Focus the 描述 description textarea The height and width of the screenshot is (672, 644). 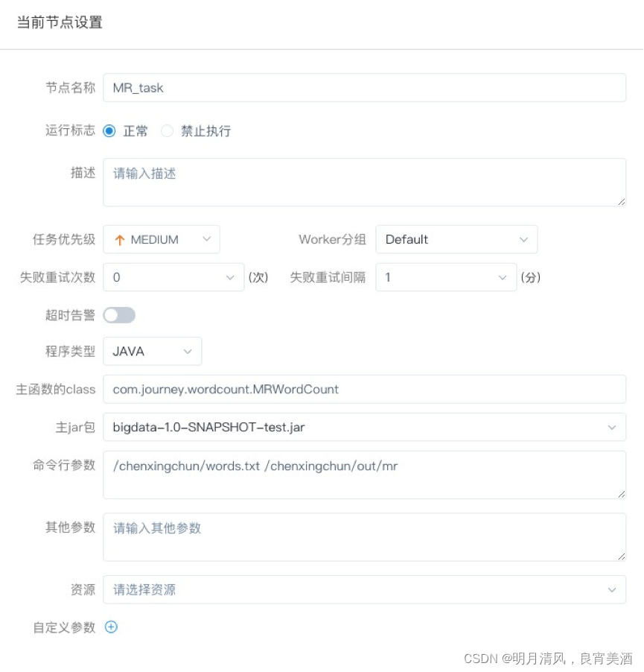pyautogui.click(x=364, y=183)
